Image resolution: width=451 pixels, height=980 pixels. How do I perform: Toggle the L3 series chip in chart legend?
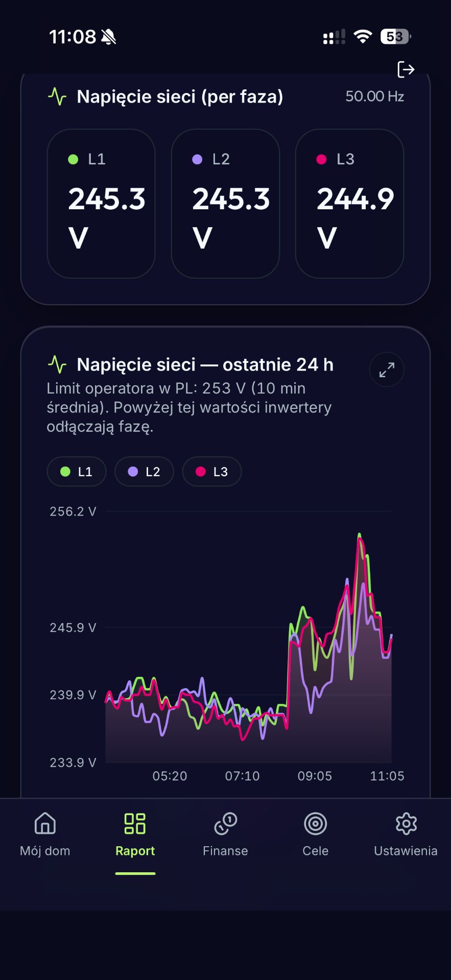pyautogui.click(x=212, y=472)
